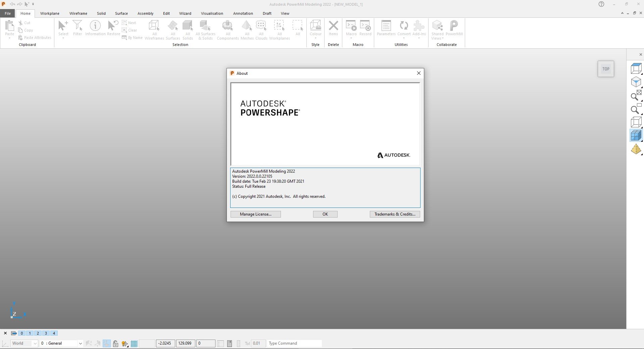Select All Meshes icon
The height and width of the screenshot is (349, 644).
(247, 26)
